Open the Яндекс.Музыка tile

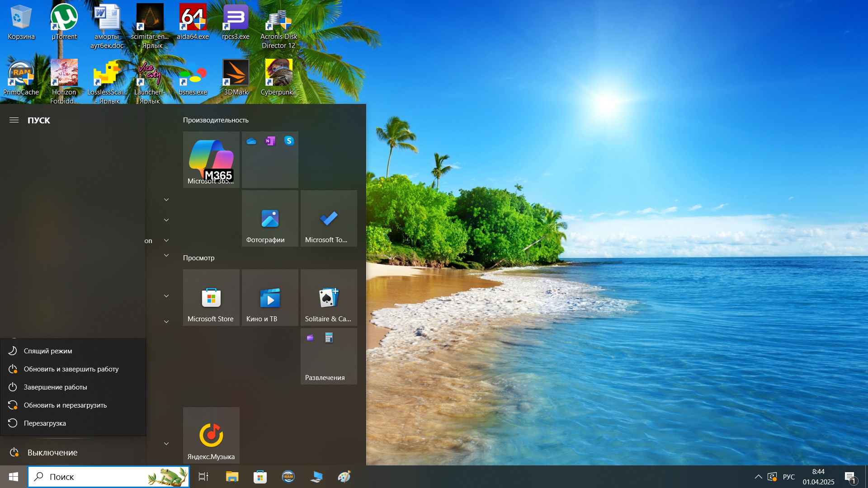coord(211,435)
